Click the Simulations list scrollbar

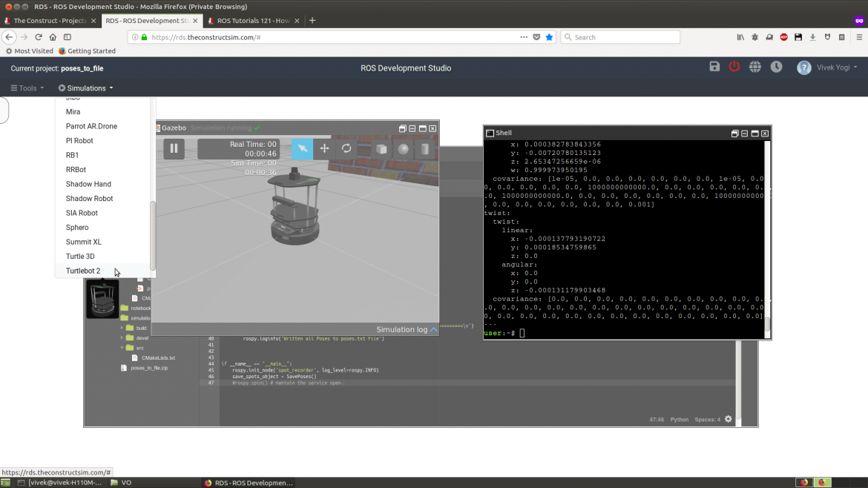pyautogui.click(x=153, y=237)
